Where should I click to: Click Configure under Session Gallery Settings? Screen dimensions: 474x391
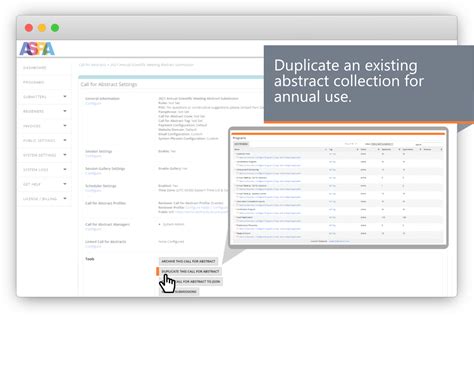93,173
